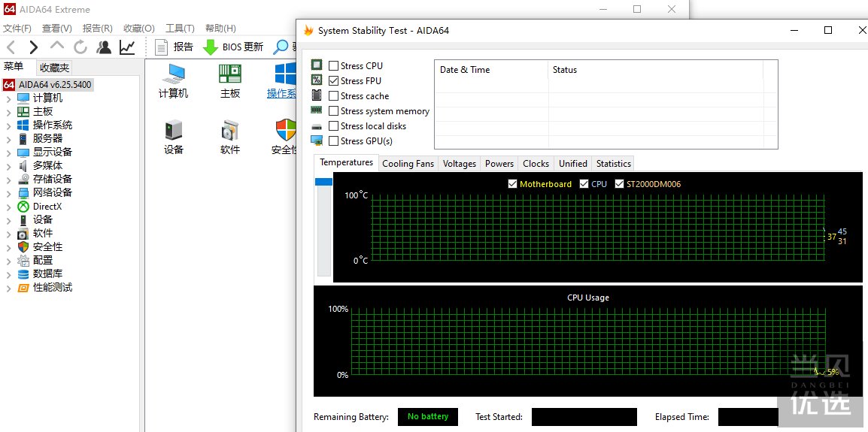
Task: Click the Status column header
Action: 655,70
